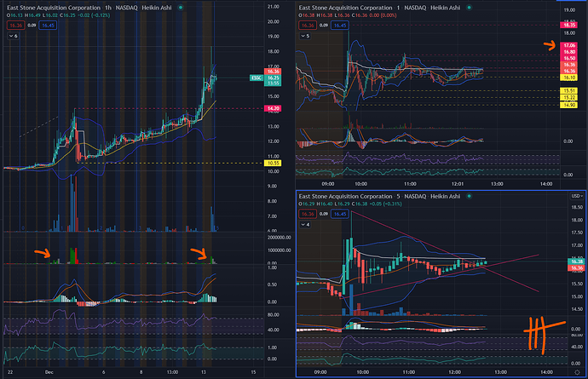The image size is (588, 379).
Task: Click the 11:00 label on 5-minute time axis
Action: [x=409, y=372]
